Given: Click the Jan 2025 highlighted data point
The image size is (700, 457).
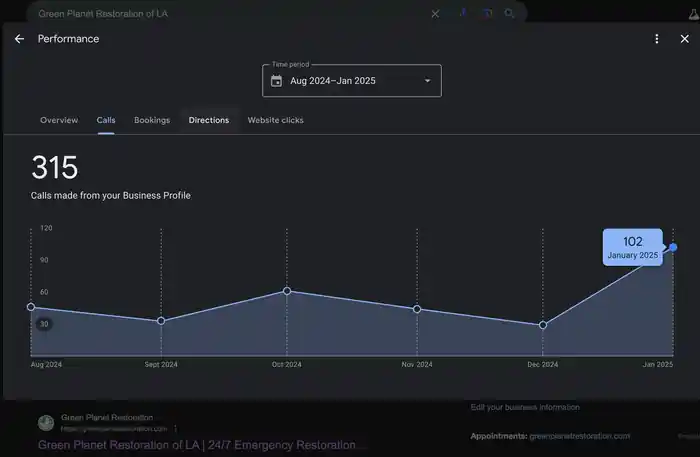Looking at the screenshot, I should (x=673, y=247).
